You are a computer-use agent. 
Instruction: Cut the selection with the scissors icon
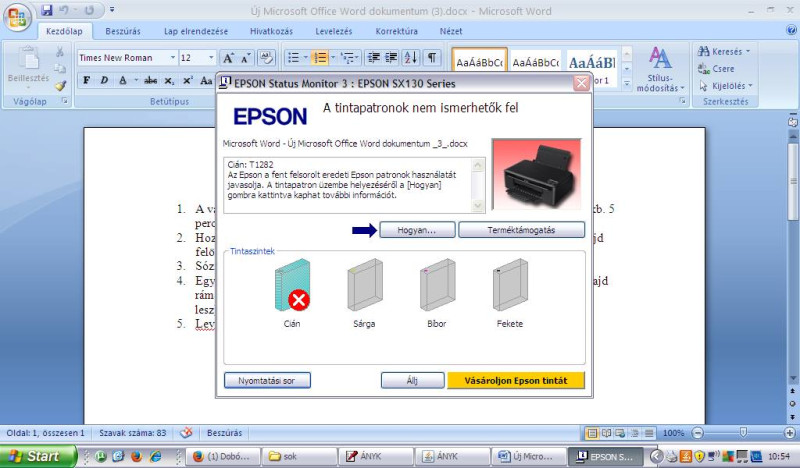coord(60,52)
